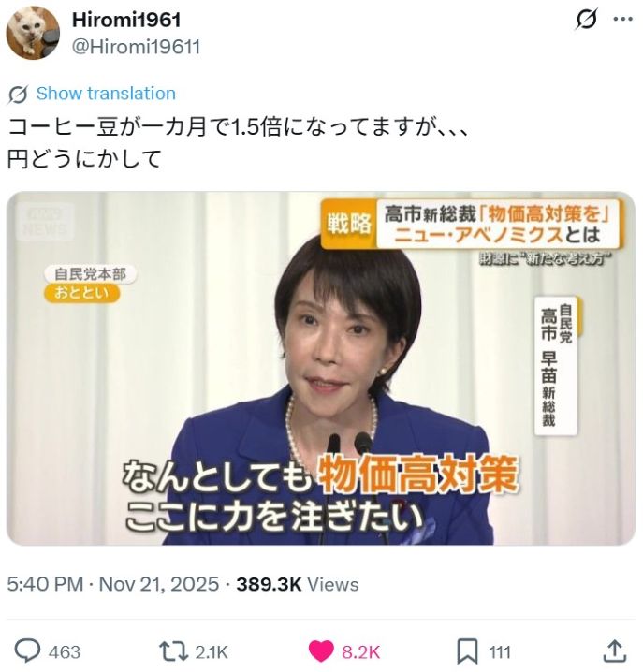The height and width of the screenshot is (672, 643).
Task: Click the share upload icon
Action: coord(615,651)
